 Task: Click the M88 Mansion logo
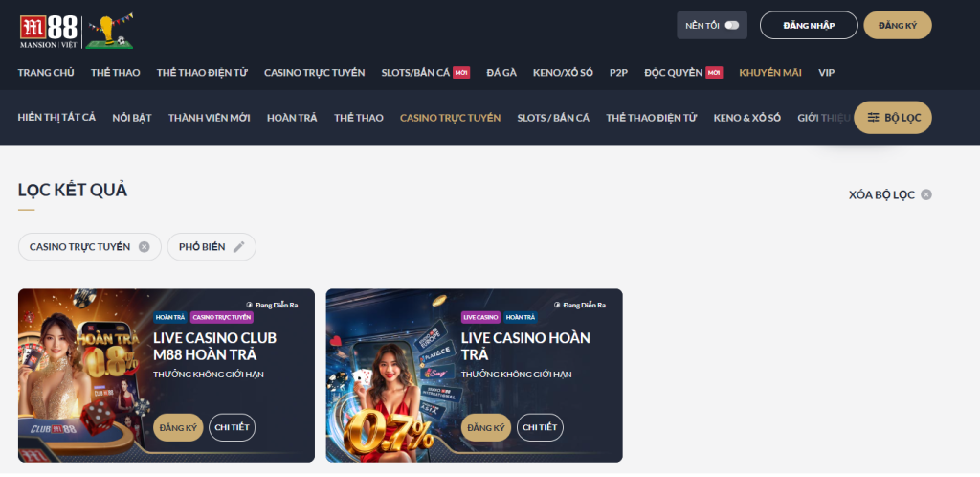(x=49, y=32)
